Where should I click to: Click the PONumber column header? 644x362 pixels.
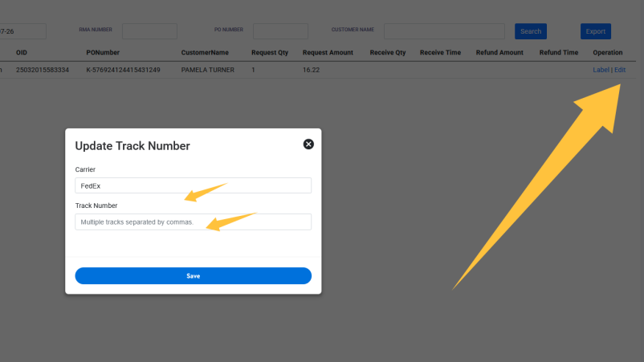coord(103,52)
